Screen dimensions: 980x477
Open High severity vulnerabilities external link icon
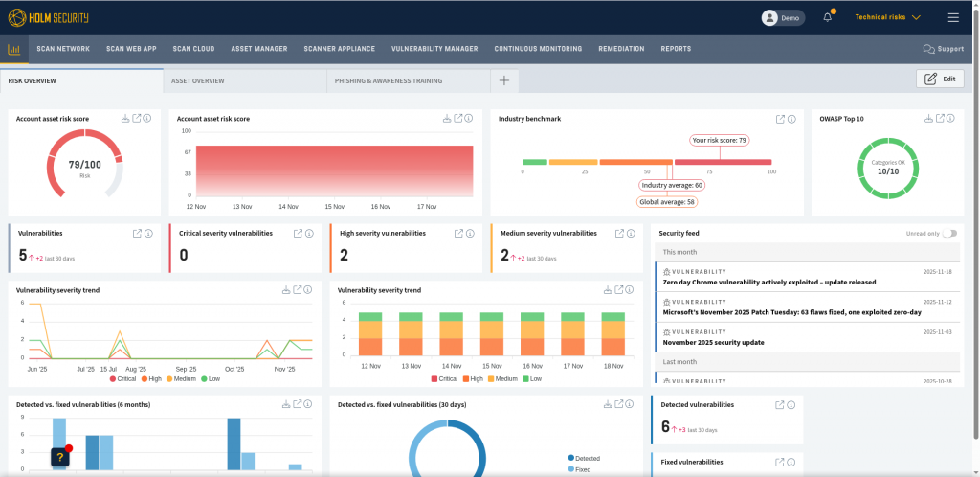(x=458, y=233)
